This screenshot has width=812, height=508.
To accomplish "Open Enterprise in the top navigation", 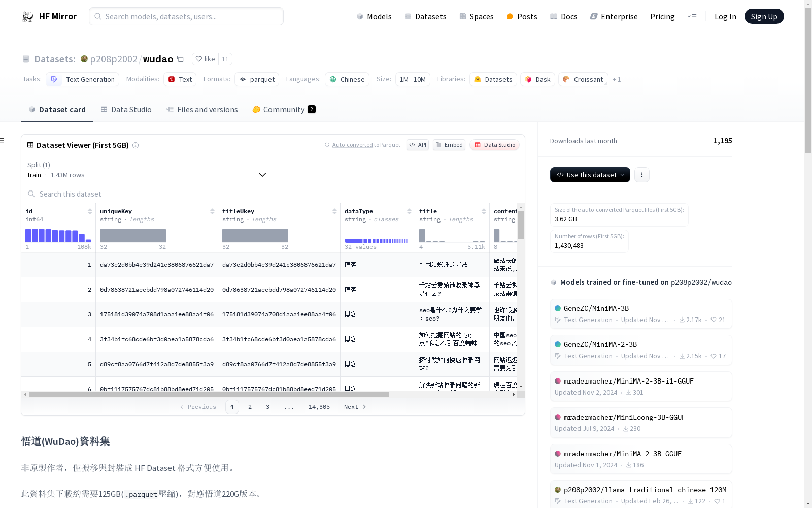I will (614, 17).
